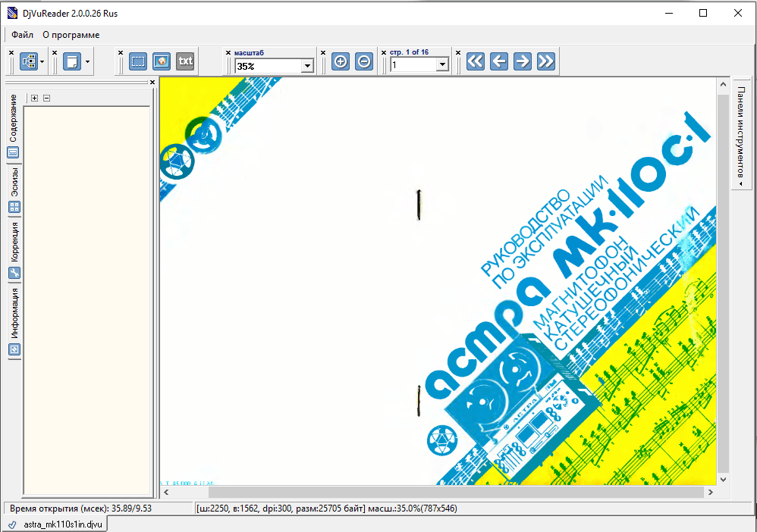This screenshot has height=532, width=757.
Task: Click the picture tool icon beside txt
Action: point(162,61)
